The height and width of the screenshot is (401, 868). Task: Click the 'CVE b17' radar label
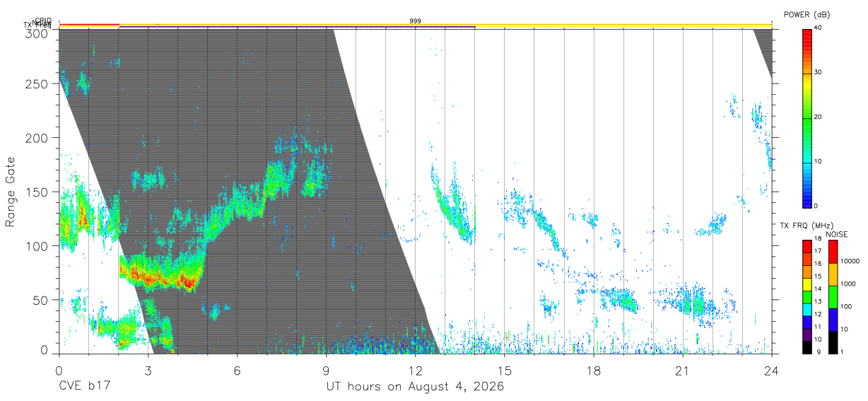click(x=84, y=388)
